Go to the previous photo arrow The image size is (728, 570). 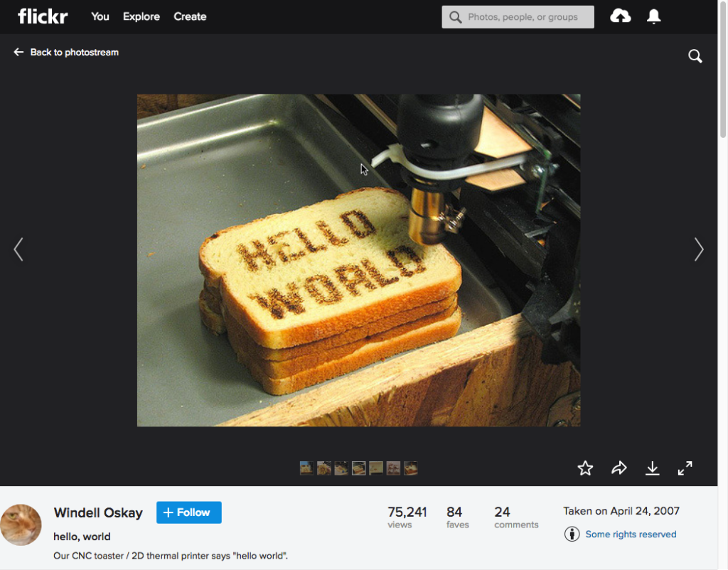[18, 249]
